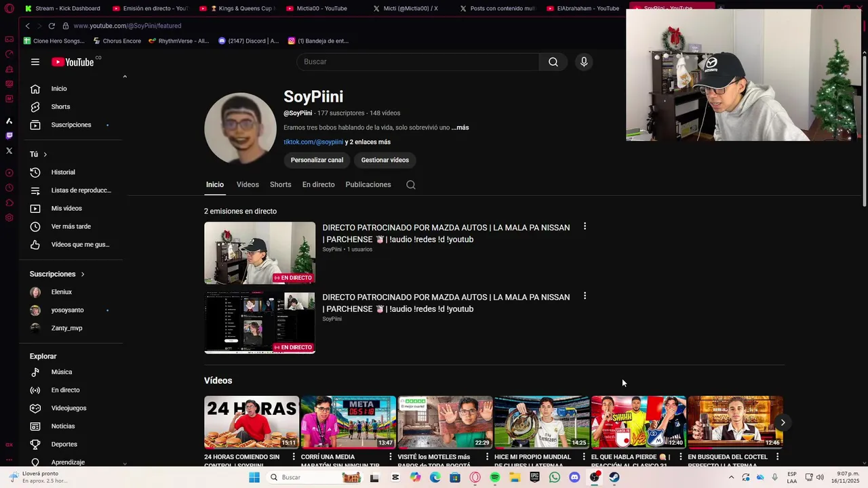Screen dimensions: 868x488
Task: Open Epic Games from the taskbar
Action: [534, 477]
